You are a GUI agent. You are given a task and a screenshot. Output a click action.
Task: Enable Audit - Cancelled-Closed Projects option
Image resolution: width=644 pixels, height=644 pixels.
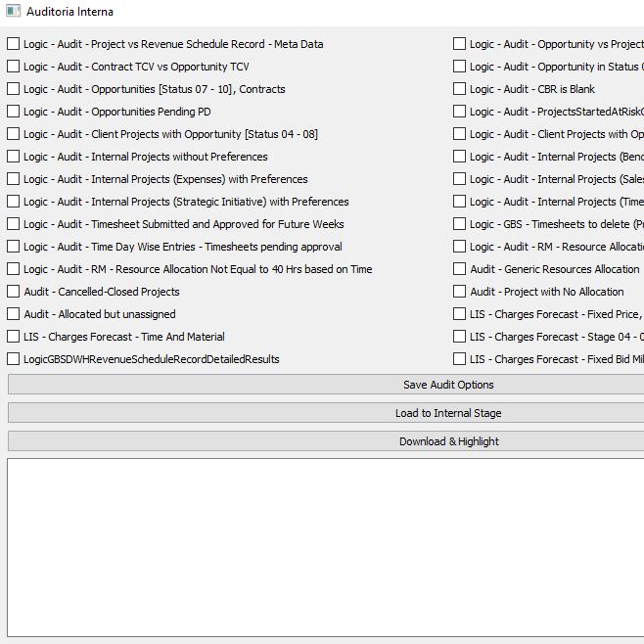pyautogui.click(x=14, y=292)
